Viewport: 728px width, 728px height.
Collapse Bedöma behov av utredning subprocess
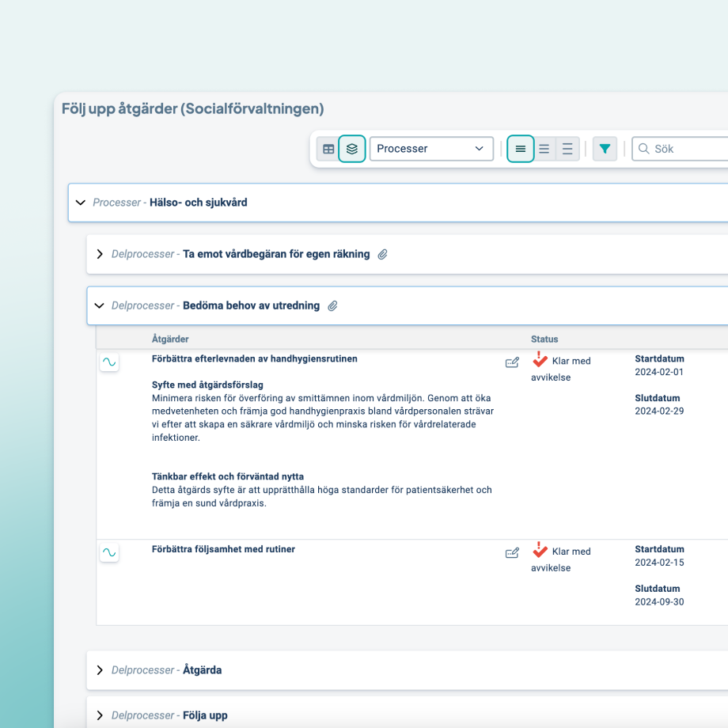click(100, 305)
